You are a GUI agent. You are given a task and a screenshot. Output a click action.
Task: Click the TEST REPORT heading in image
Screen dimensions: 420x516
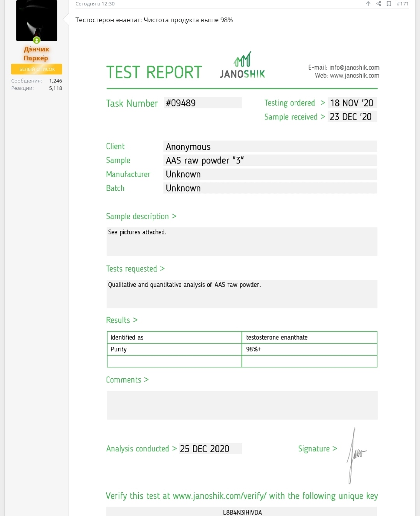[x=154, y=72]
